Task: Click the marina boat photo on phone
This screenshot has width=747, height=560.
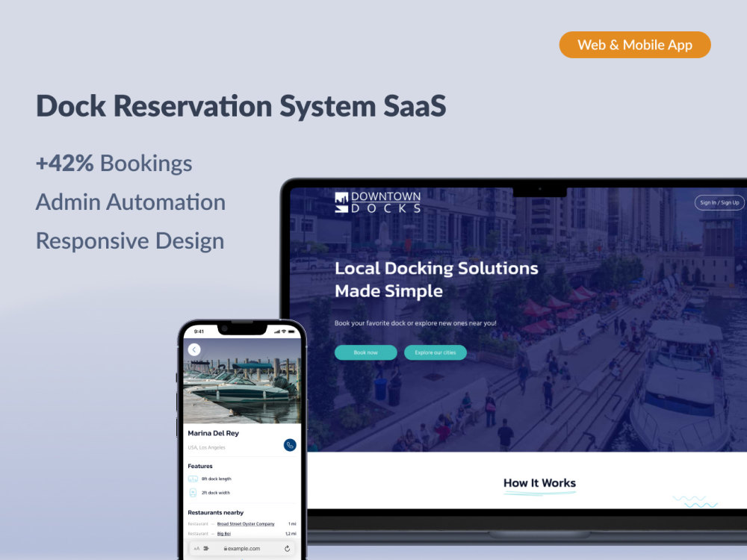Action: pos(242,381)
